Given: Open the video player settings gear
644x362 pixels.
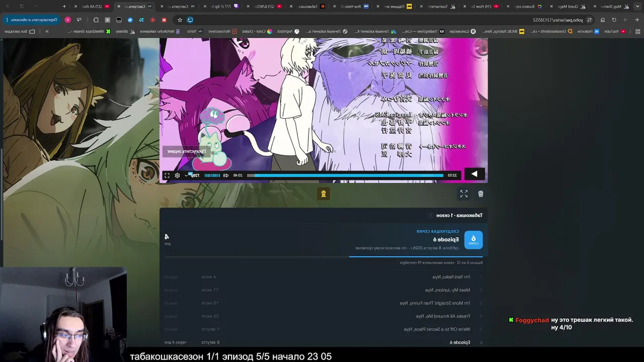Looking at the screenshot, I should pos(177,175).
